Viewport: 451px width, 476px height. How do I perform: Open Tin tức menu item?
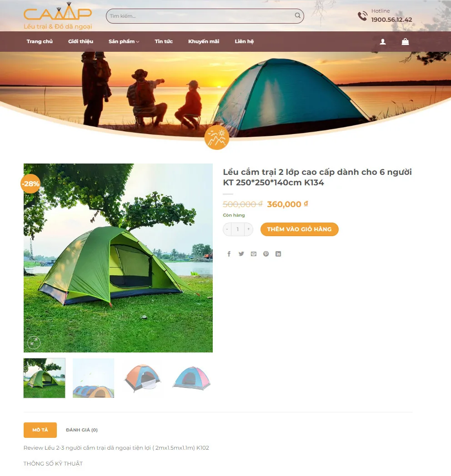[164, 42]
